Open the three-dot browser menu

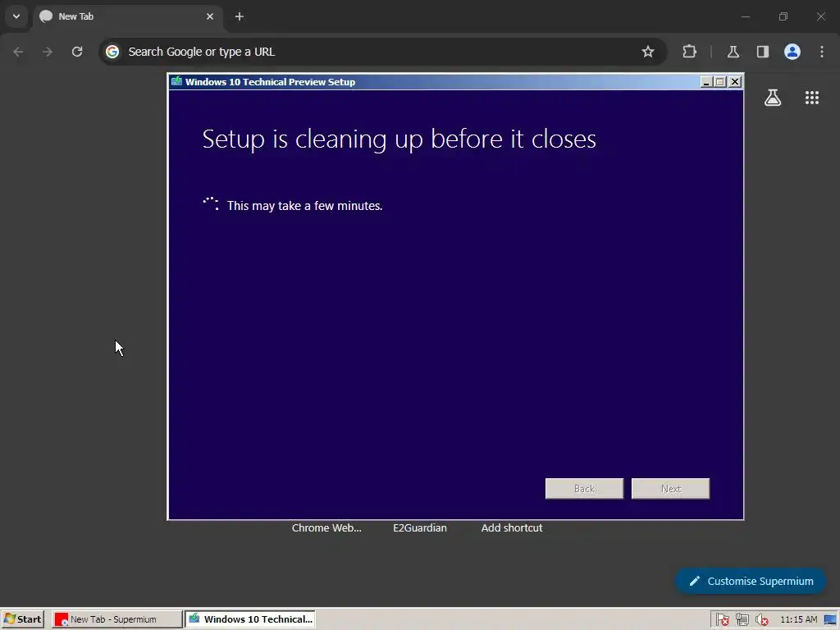[821, 52]
